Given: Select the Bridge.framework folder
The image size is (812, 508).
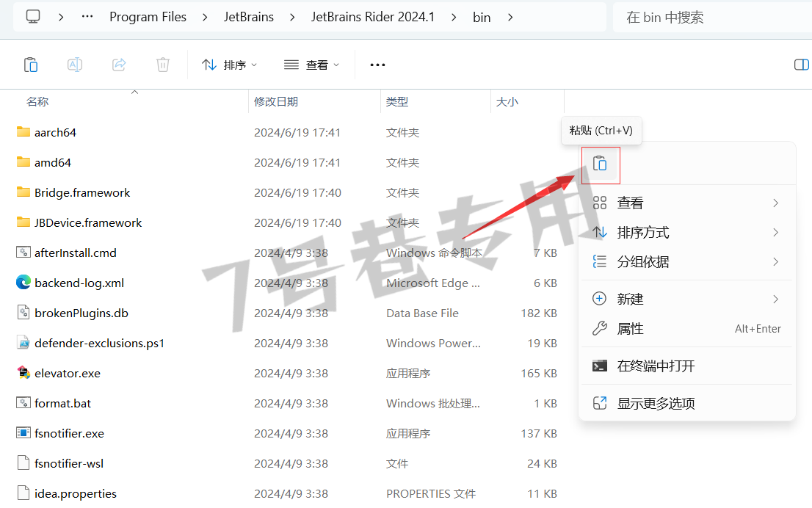Looking at the screenshot, I should pos(81,192).
